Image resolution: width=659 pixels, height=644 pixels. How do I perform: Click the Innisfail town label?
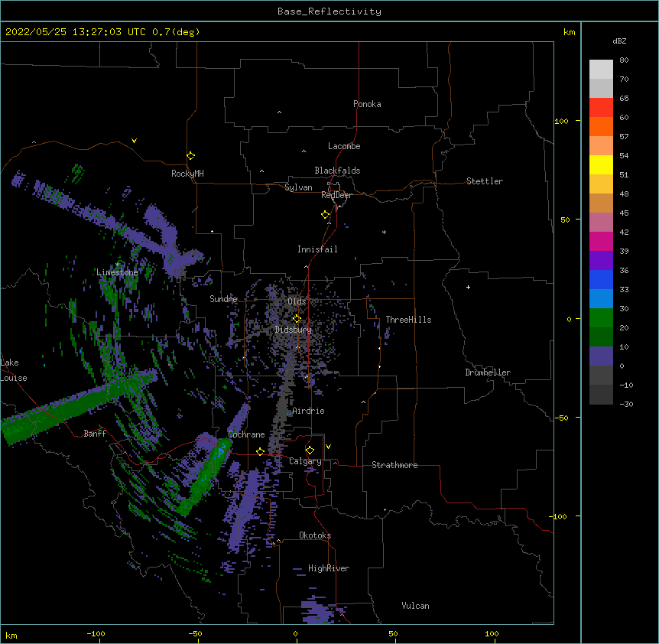pos(317,249)
